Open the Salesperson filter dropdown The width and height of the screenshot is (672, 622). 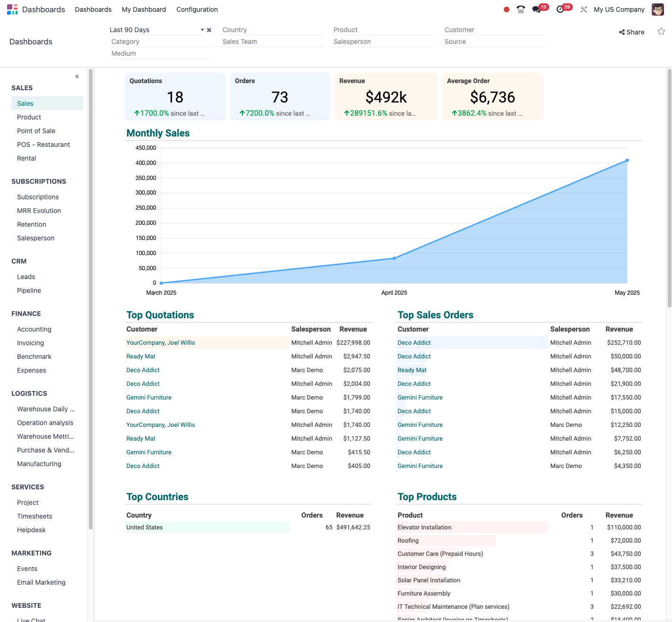383,42
